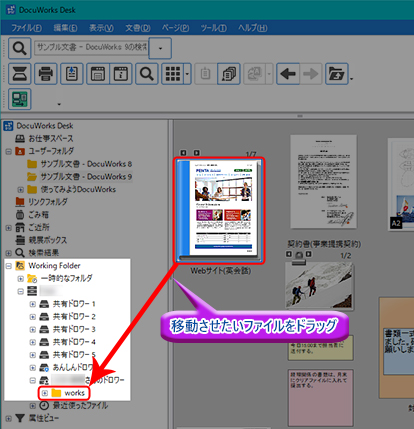
Task: Click the calendar-style window icon in toolbar
Action: tap(98, 74)
